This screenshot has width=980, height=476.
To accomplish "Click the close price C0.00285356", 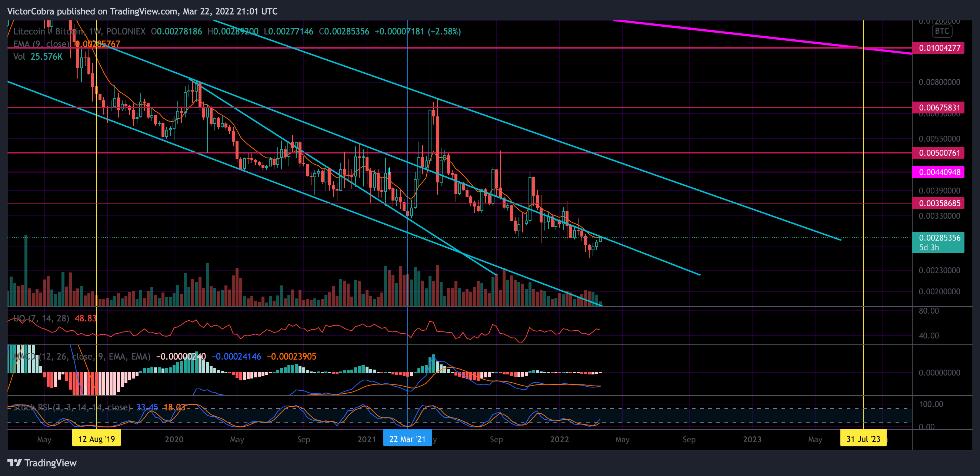I will click(344, 31).
